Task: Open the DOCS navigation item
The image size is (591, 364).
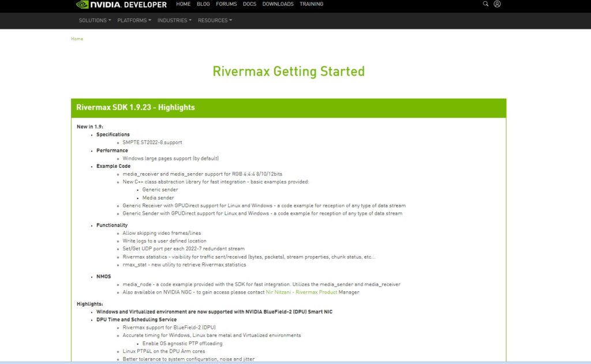Action: tap(249, 4)
